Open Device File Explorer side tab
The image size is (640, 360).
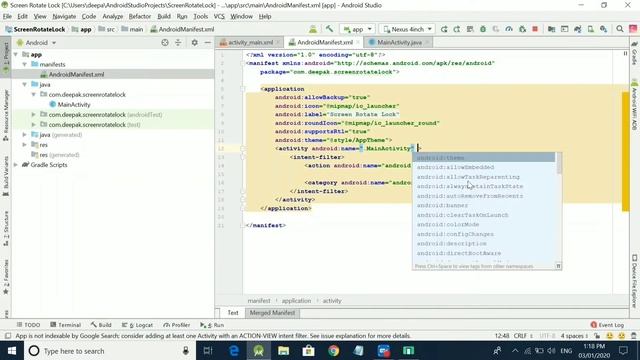point(634,282)
